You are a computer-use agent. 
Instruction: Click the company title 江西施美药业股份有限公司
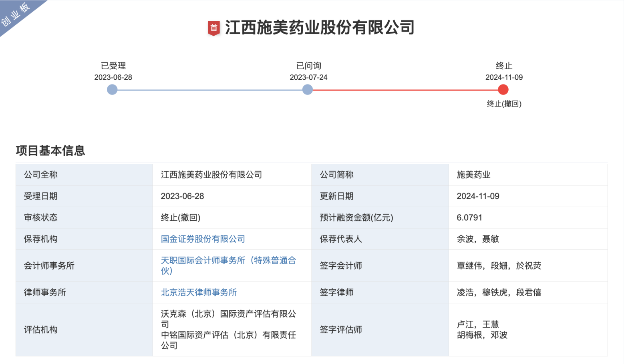click(319, 28)
